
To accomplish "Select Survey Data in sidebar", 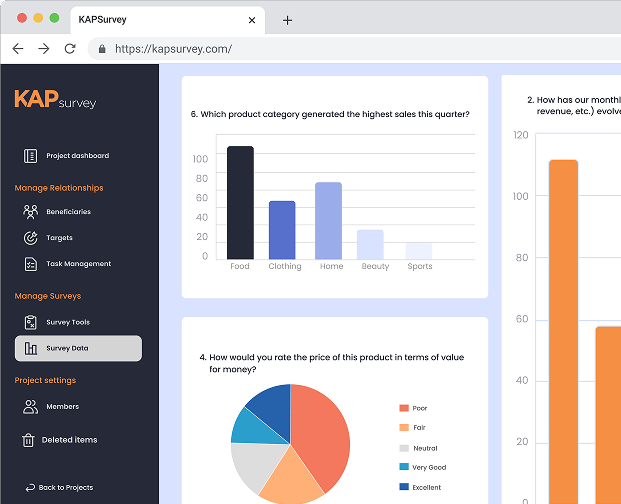I will [78, 348].
